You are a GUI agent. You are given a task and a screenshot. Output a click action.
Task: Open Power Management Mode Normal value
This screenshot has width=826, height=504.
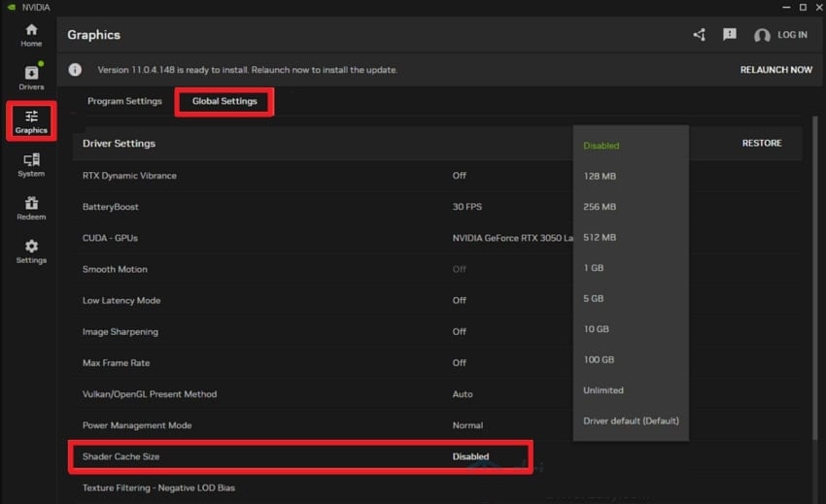pyautogui.click(x=467, y=425)
